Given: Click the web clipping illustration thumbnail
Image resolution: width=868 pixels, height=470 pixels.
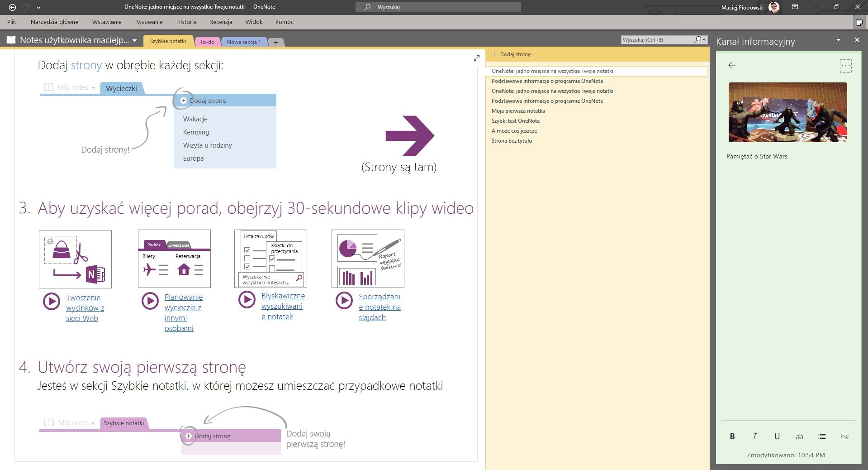Looking at the screenshot, I should pyautogui.click(x=75, y=259).
